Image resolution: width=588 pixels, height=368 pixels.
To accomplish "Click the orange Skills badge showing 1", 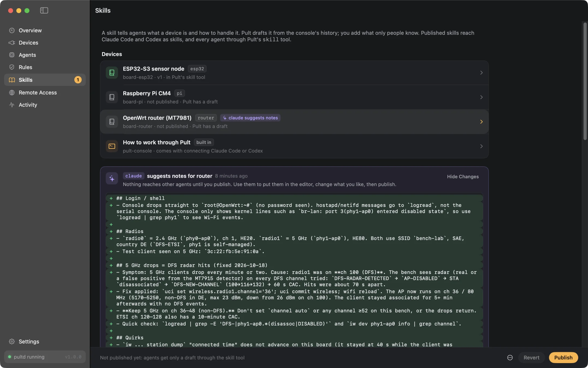I will pos(78,80).
